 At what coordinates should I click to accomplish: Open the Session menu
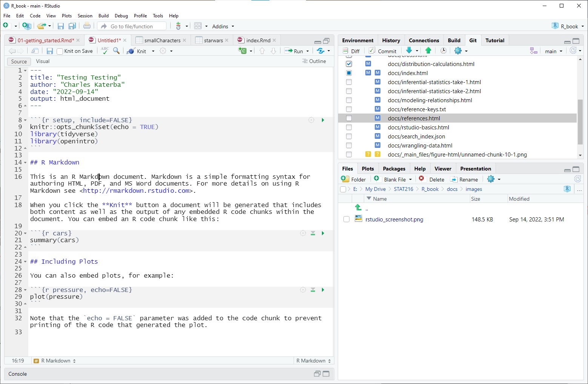coord(85,16)
